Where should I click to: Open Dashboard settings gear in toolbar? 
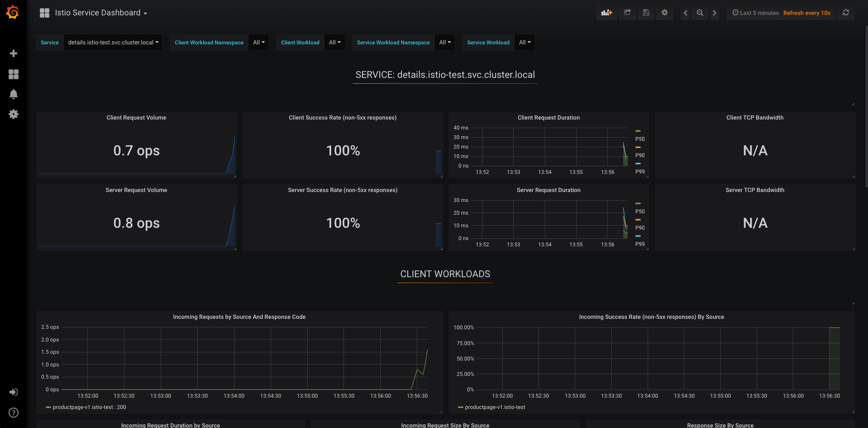pyautogui.click(x=665, y=13)
